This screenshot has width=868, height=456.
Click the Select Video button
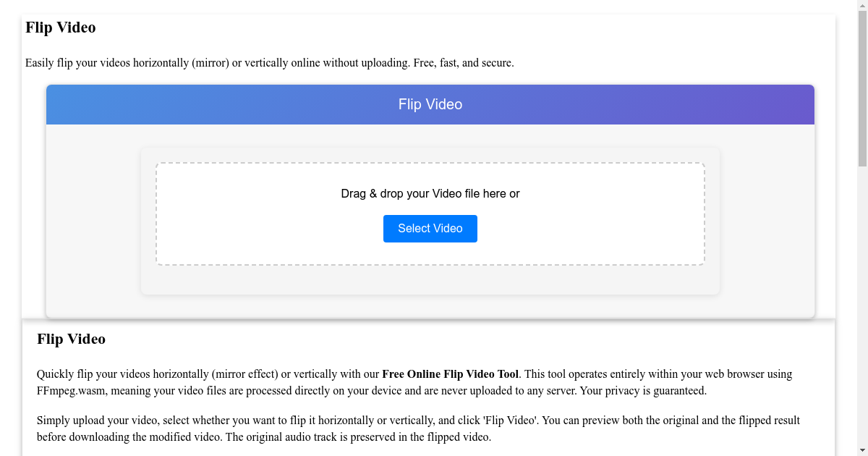point(430,228)
